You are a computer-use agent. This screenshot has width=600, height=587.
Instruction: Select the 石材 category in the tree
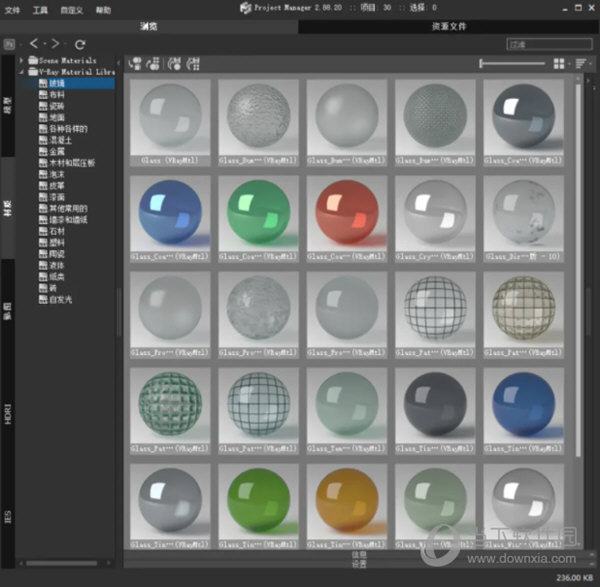pyautogui.click(x=57, y=231)
